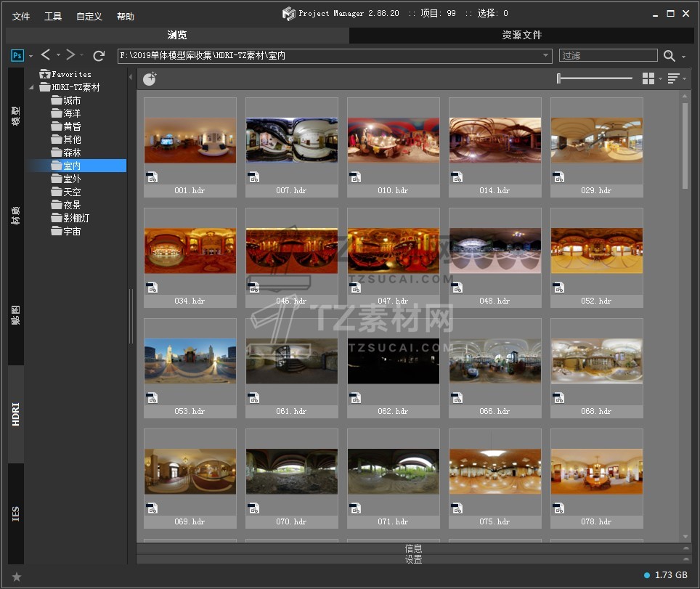Select the HDRI vertical side tab
The width and height of the screenshot is (700, 589).
click(16, 414)
